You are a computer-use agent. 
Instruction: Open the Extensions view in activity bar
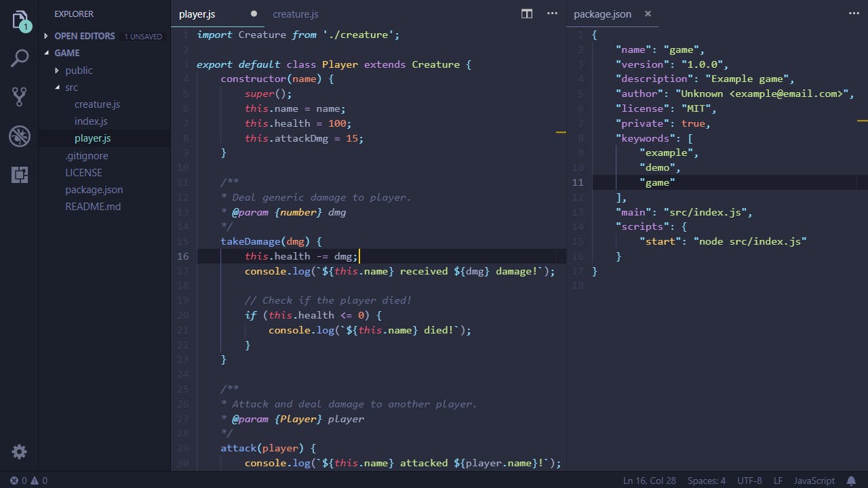20,175
